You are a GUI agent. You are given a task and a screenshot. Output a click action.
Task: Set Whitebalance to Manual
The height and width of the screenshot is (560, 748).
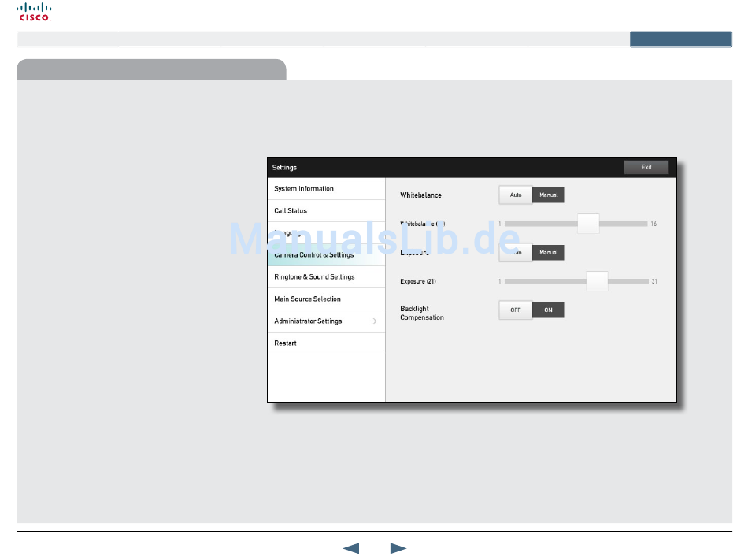[548, 195]
